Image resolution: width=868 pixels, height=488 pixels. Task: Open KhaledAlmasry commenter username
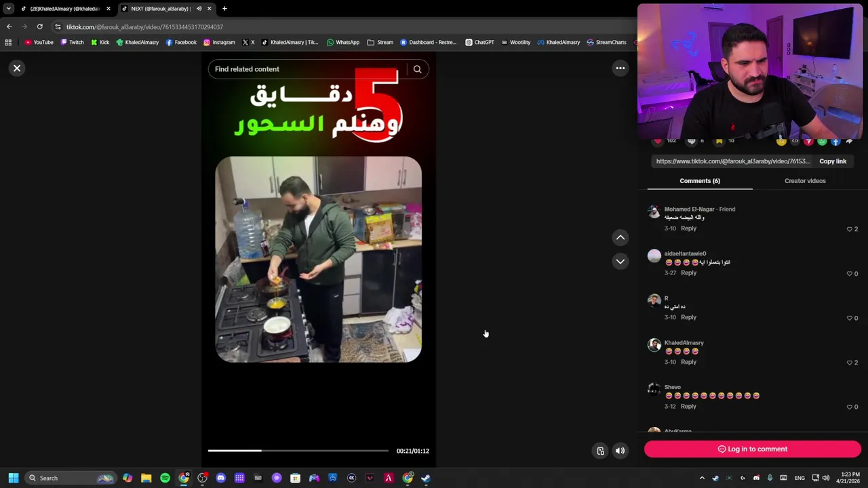(x=684, y=343)
